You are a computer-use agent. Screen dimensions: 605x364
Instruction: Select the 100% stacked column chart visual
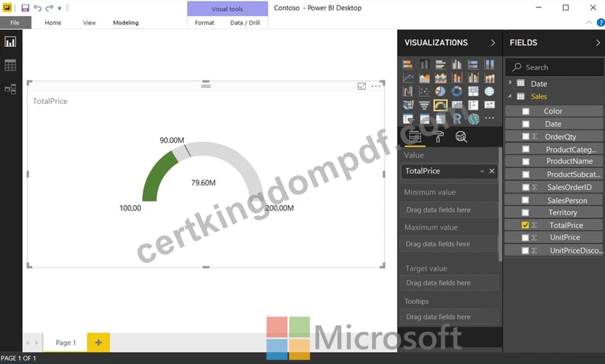pos(489,64)
